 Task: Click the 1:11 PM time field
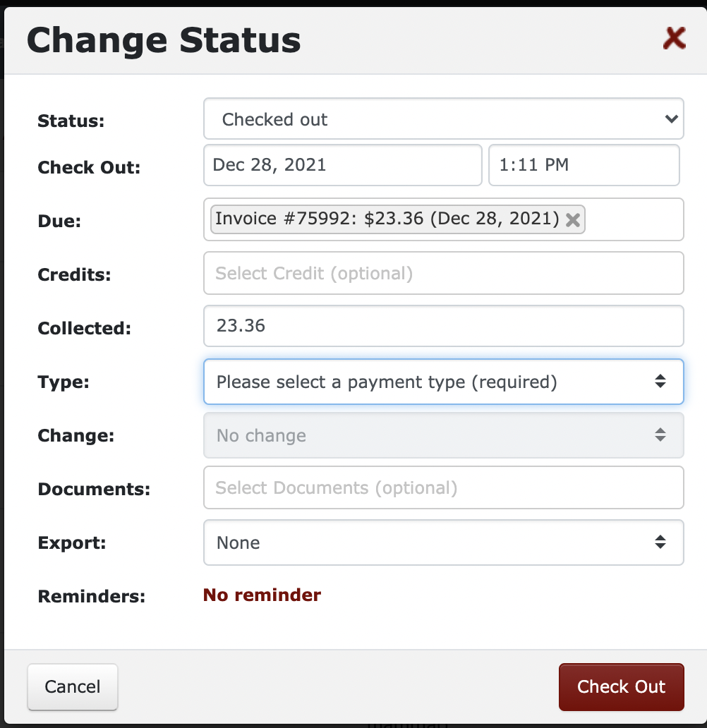584,165
